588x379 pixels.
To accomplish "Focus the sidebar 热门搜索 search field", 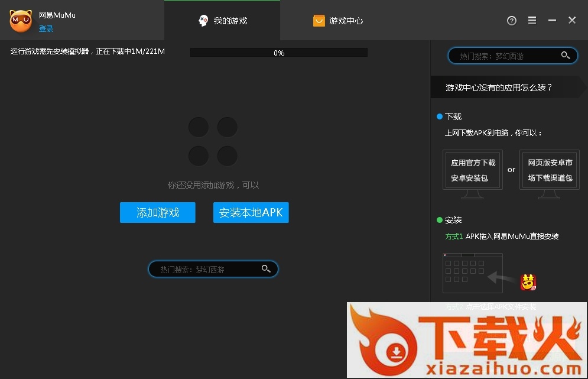I will 512,56.
